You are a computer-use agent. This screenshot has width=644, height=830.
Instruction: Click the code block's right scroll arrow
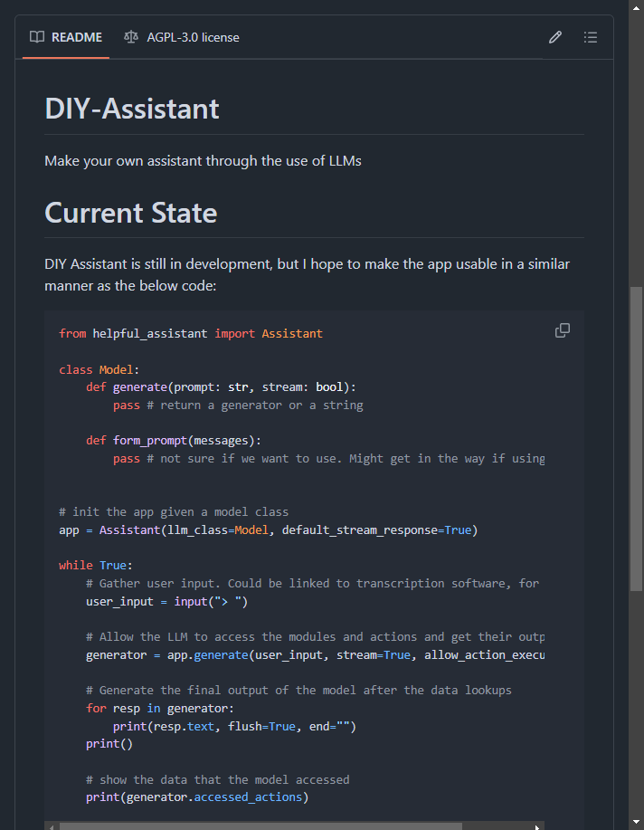[x=537, y=825]
